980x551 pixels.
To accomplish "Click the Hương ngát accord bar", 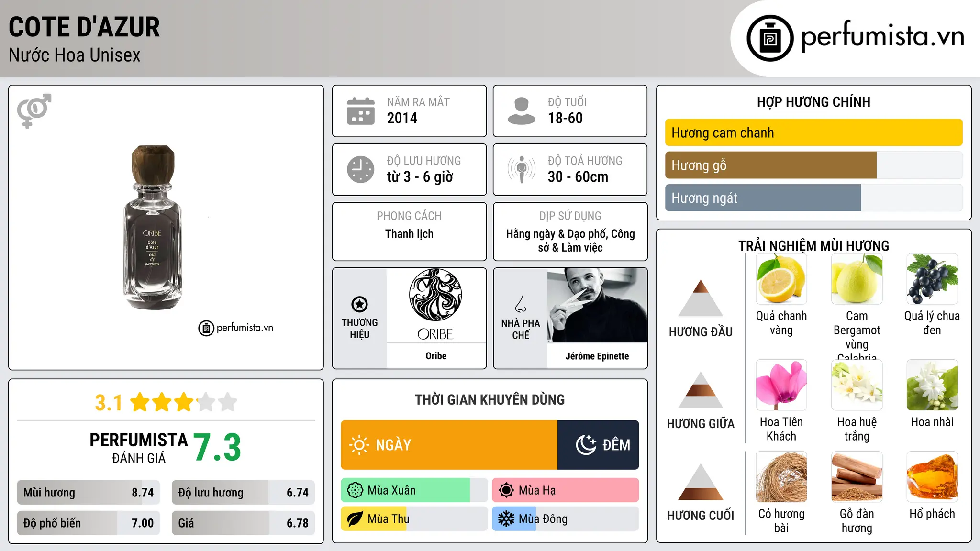I will 813,198.
